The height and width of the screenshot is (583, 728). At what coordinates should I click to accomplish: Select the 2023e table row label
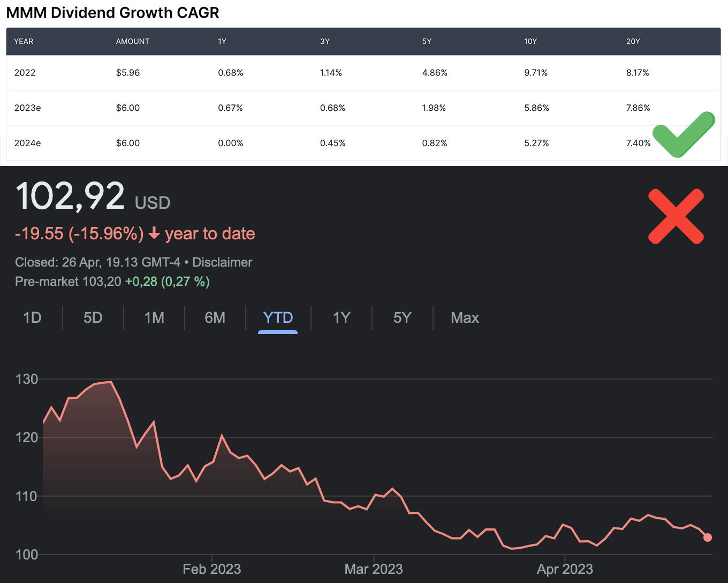pyautogui.click(x=27, y=108)
